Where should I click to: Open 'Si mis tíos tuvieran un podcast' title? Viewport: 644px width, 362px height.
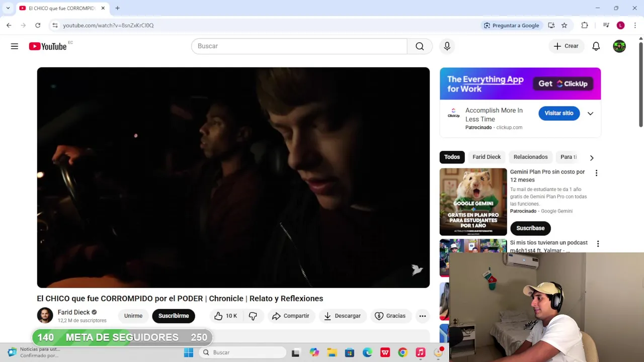(x=548, y=246)
